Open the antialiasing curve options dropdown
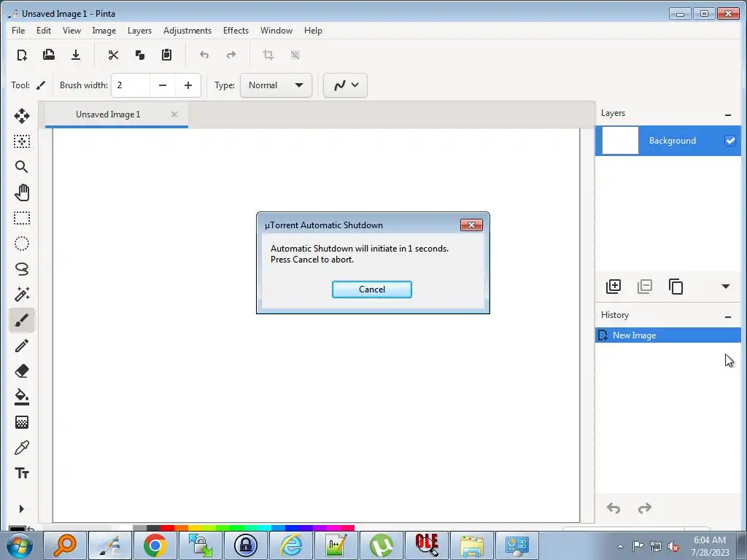The height and width of the screenshot is (560, 747). click(345, 85)
